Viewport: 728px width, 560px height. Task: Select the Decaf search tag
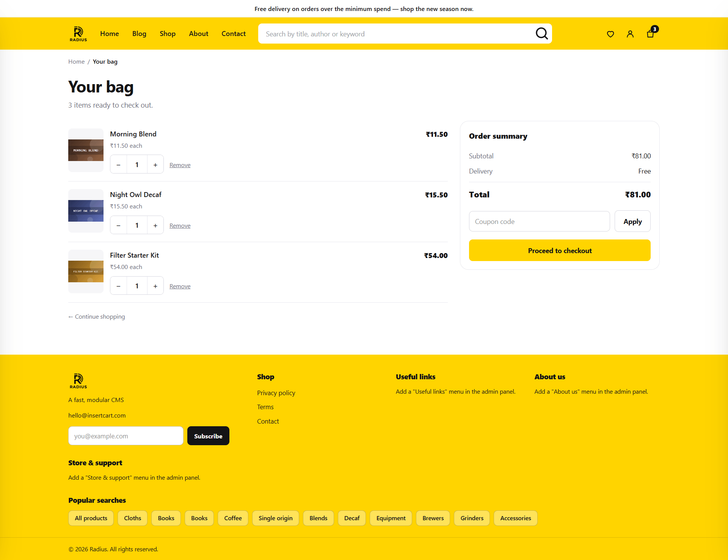352,518
